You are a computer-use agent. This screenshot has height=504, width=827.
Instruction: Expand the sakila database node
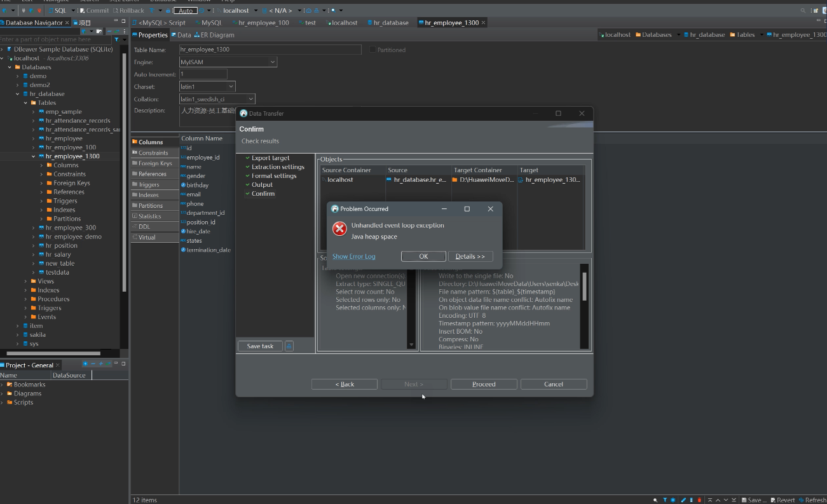pos(18,335)
